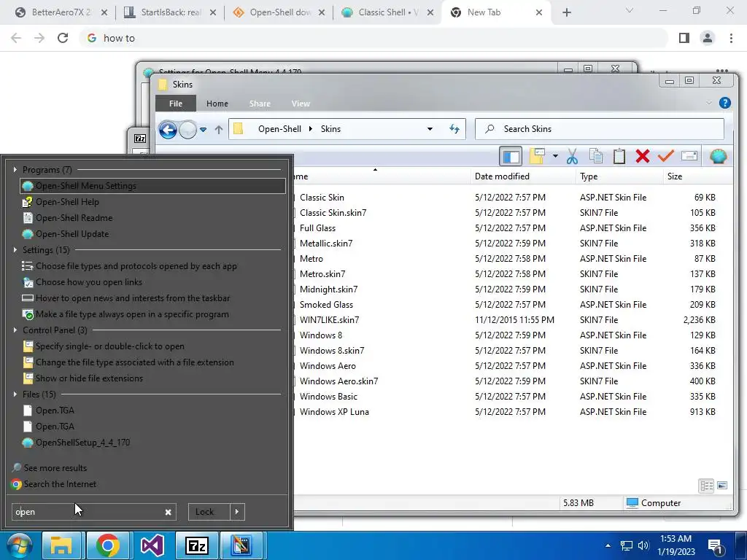Collapse the Control Panel (3) group
The width and height of the screenshot is (747, 560).
(15, 330)
